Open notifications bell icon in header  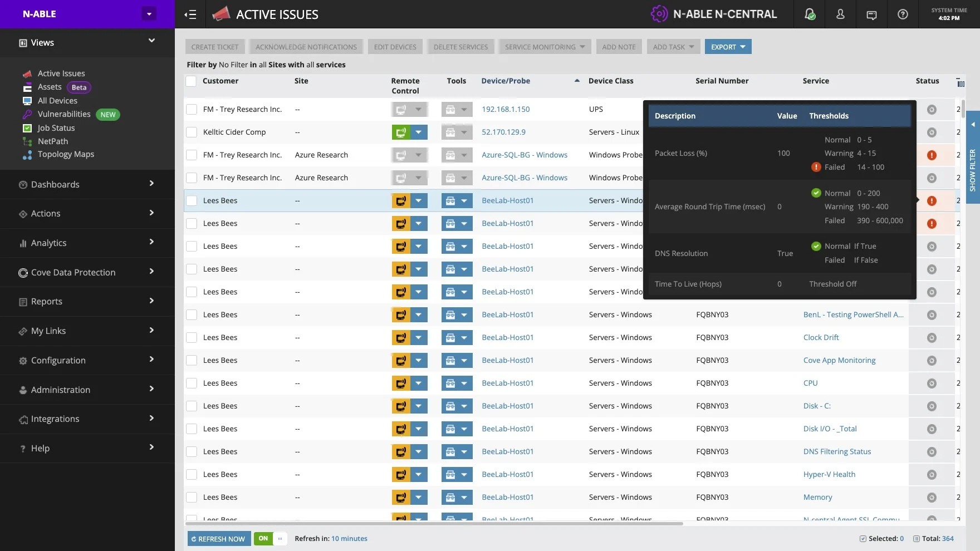(810, 14)
